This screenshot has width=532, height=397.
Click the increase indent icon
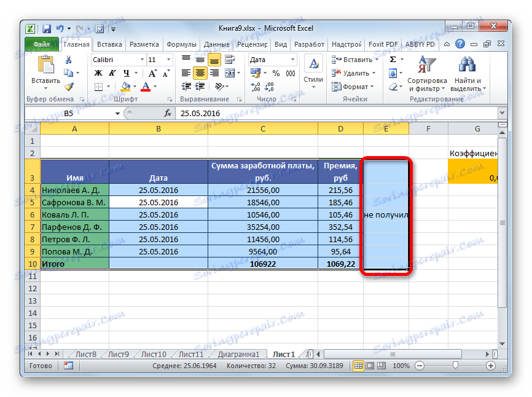click(200, 87)
